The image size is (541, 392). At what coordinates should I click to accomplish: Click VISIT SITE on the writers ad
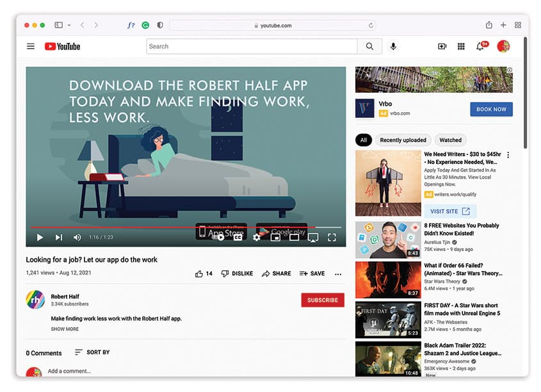(x=450, y=211)
